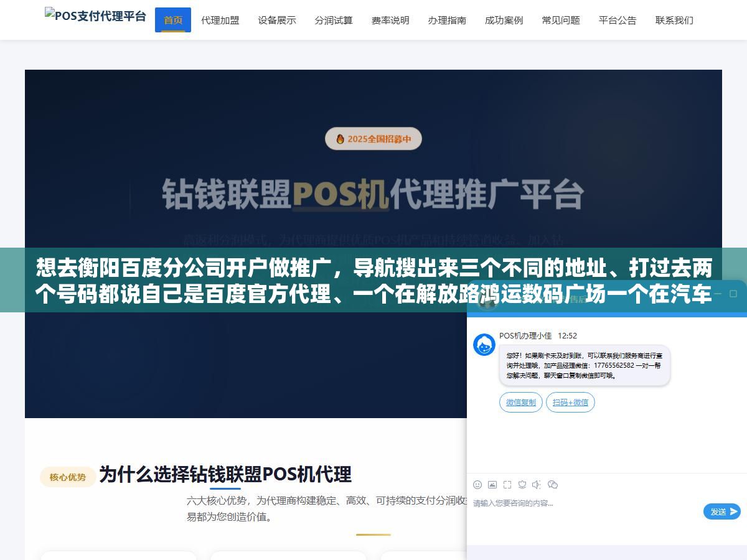Select 费率说明 in the top navigation
The height and width of the screenshot is (560, 747).
[x=390, y=20]
